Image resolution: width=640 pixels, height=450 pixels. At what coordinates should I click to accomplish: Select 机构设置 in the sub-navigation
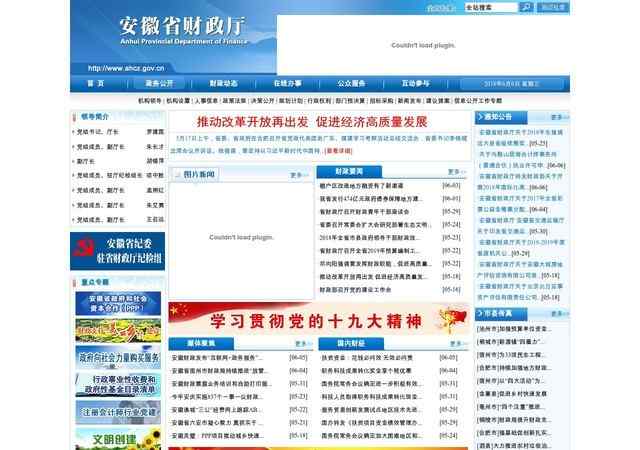(178, 100)
